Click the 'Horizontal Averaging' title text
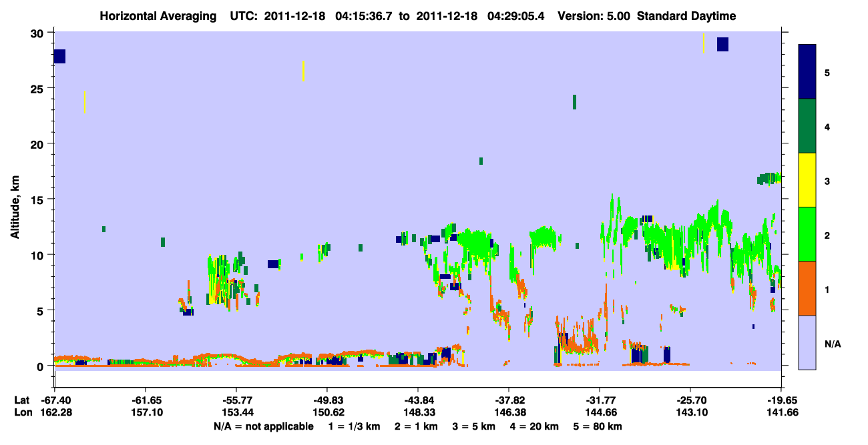868x445 pixels. click(160, 16)
